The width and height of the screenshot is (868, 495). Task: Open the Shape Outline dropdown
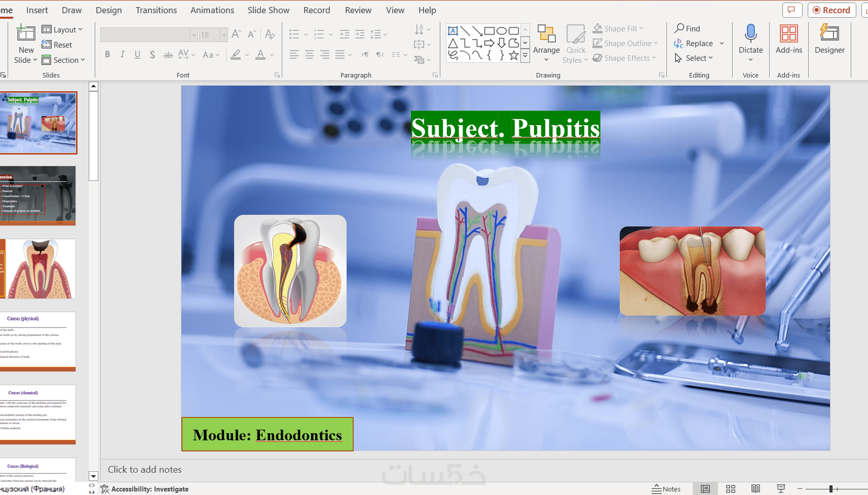625,43
